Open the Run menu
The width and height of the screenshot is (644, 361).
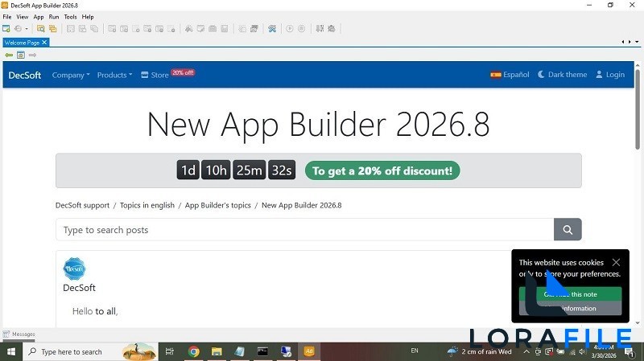[54, 17]
